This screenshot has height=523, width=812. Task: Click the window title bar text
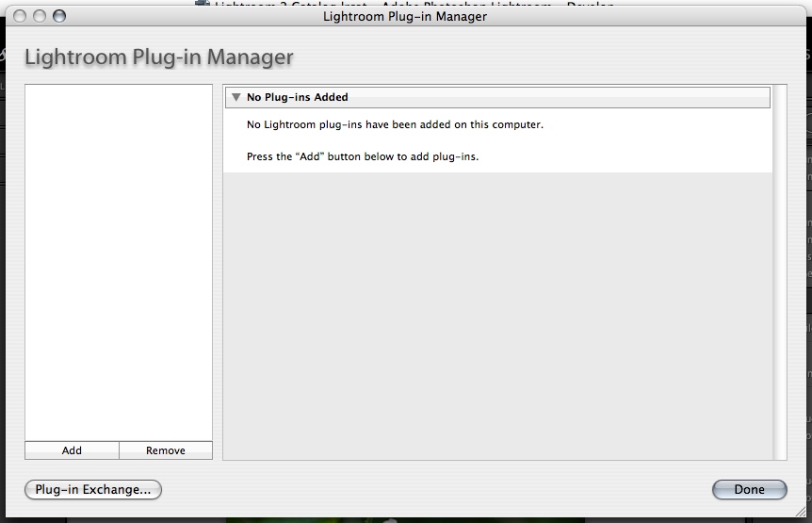[405, 16]
